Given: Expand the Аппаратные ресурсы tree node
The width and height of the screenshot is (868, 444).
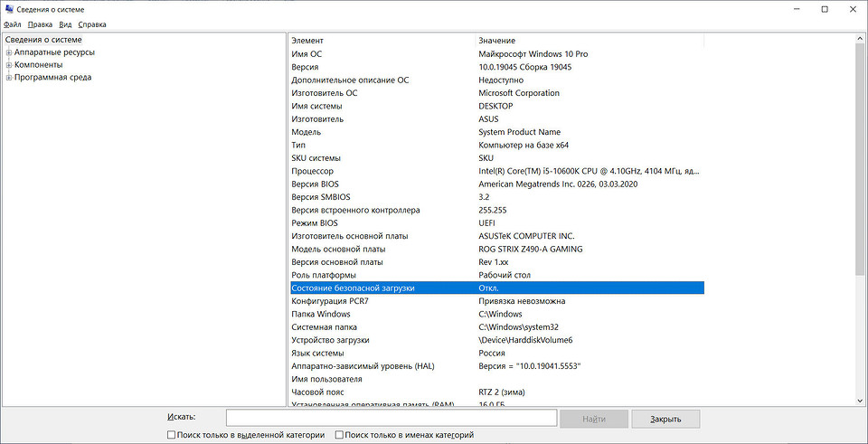Looking at the screenshot, I should click(x=9, y=52).
